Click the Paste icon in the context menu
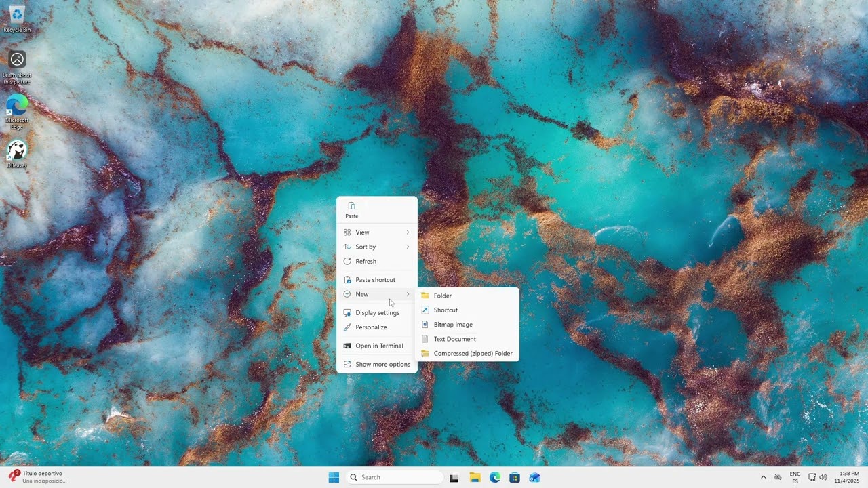868x488 pixels. [x=351, y=209]
